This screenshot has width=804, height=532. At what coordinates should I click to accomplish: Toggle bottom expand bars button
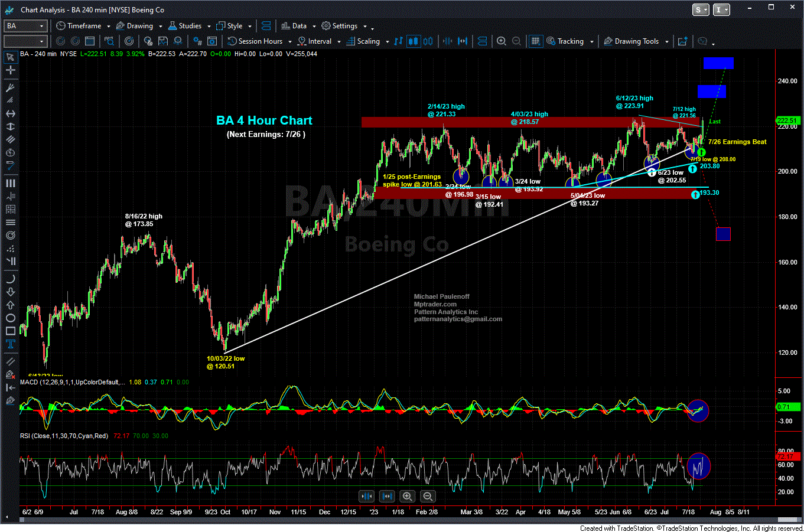pos(387,497)
